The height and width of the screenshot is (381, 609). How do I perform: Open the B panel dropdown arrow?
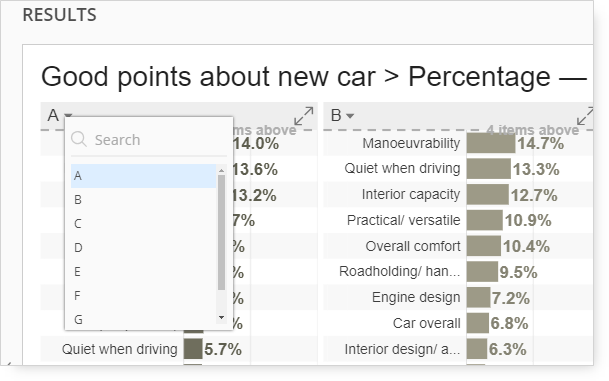pos(350,115)
